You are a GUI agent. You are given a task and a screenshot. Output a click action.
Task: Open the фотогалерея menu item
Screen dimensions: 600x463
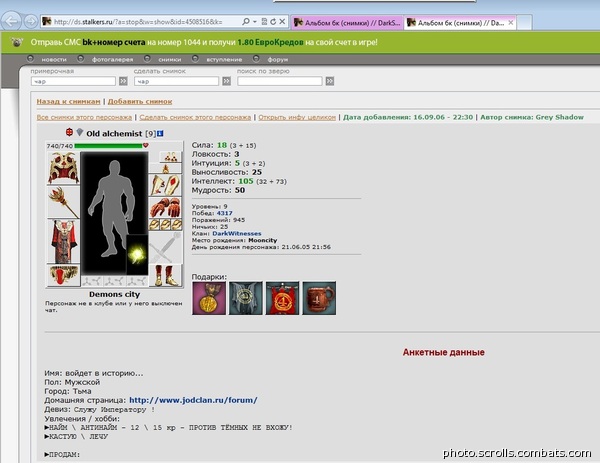pos(112,59)
